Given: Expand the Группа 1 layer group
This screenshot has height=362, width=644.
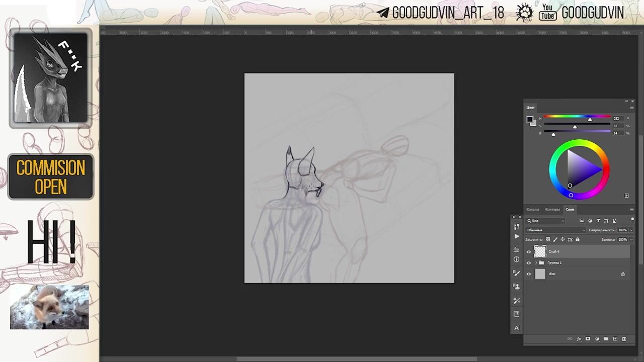Looking at the screenshot, I should click(536, 263).
